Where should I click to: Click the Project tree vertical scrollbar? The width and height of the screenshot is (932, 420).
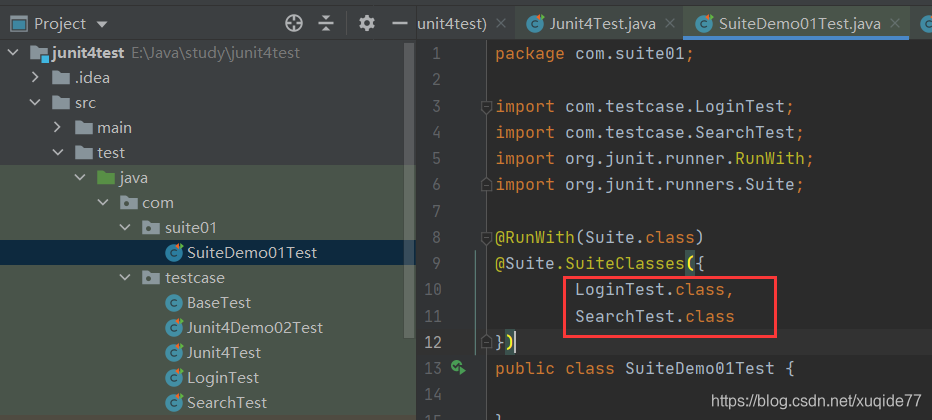coord(410,190)
